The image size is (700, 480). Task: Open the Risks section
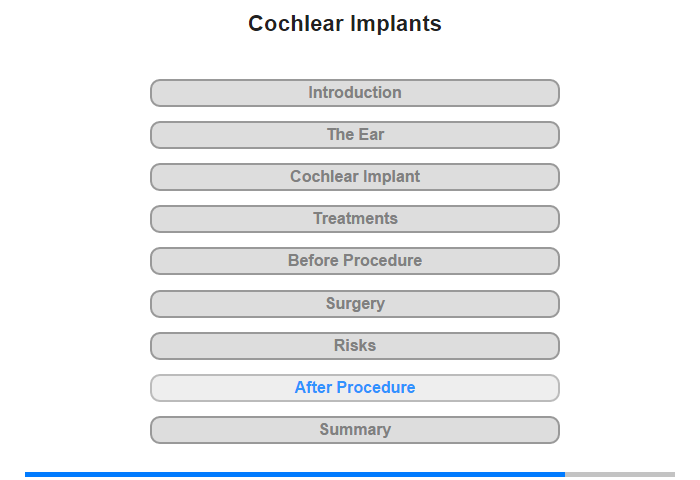tap(354, 346)
